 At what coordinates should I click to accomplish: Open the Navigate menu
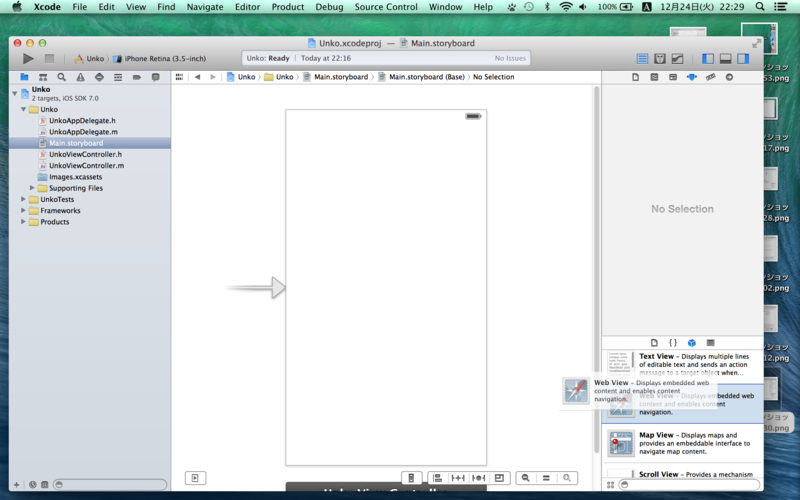[205, 7]
